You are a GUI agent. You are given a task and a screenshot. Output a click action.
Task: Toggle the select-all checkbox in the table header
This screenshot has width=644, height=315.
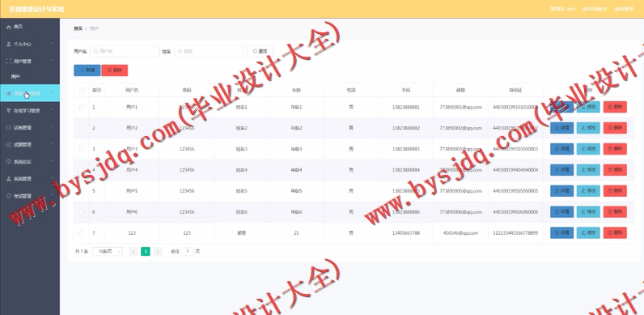pyautogui.click(x=82, y=90)
